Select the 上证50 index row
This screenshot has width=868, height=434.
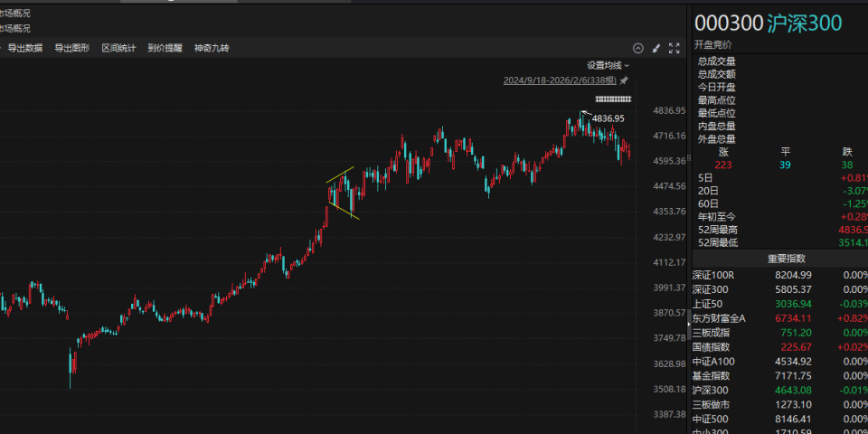click(780, 304)
